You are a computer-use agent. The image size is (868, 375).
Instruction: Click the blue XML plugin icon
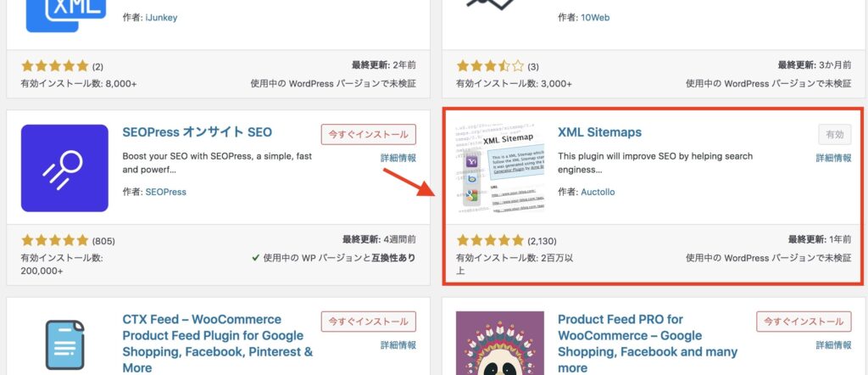[65, 16]
